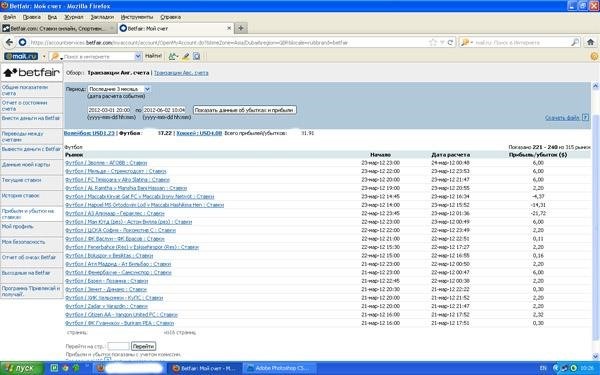
Task: Click the 'Скачать файл' link
Action: pyautogui.click(x=562, y=118)
